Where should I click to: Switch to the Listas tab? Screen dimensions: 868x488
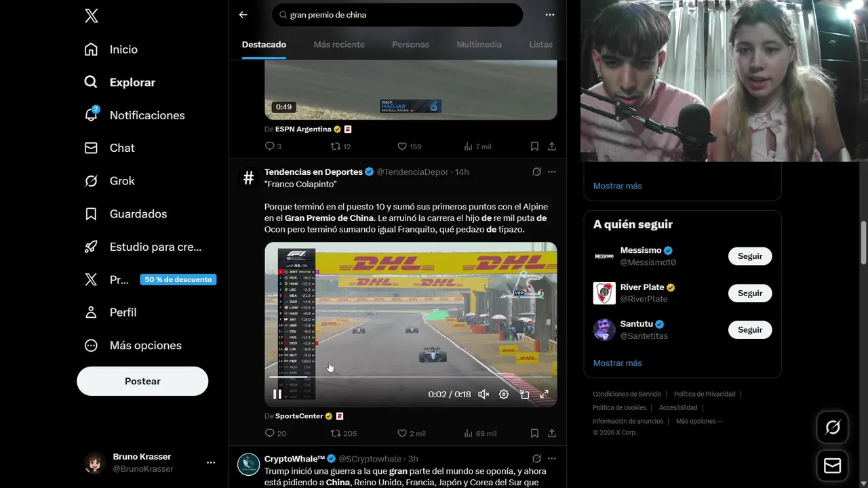pos(540,45)
